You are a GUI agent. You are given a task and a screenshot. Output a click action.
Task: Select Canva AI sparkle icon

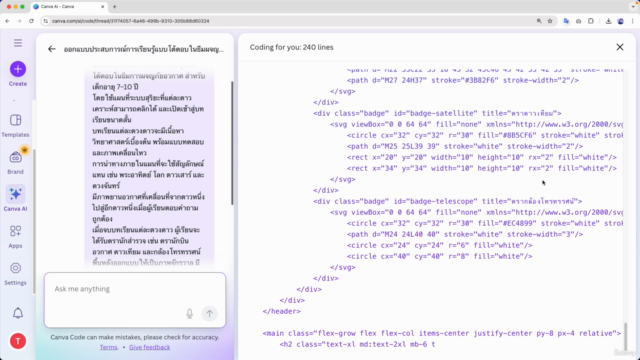(x=16, y=194)
